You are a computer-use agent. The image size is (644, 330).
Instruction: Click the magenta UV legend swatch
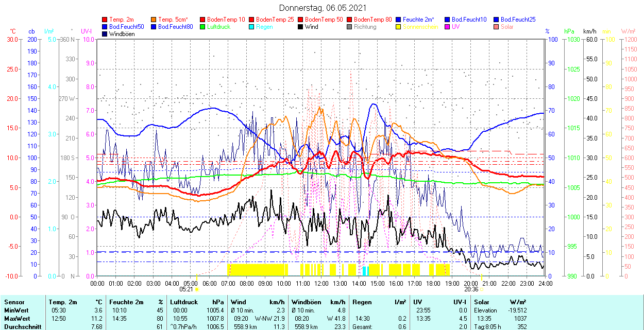pyautogui.click(x=448, y=27)
